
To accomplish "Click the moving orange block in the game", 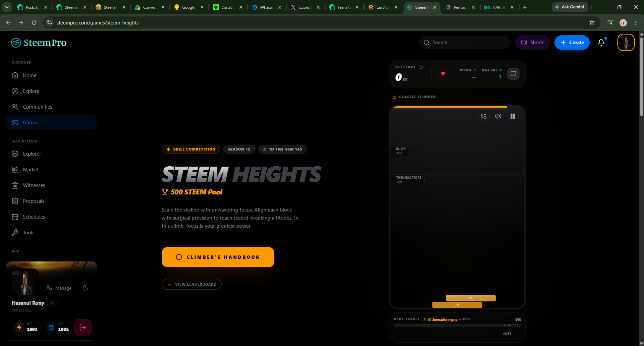I will coord(471,298).
